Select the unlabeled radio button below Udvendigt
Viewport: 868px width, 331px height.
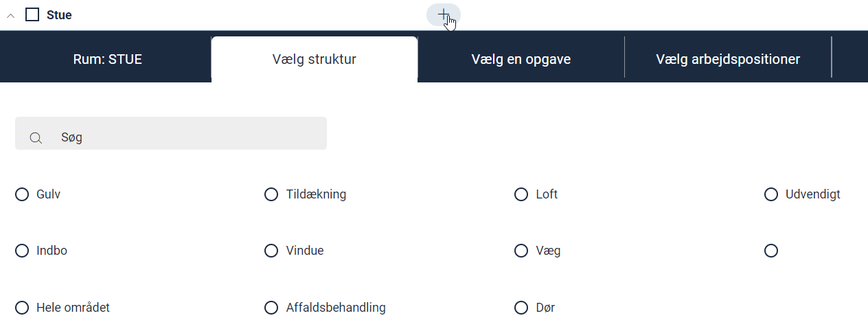pos(771,251)
